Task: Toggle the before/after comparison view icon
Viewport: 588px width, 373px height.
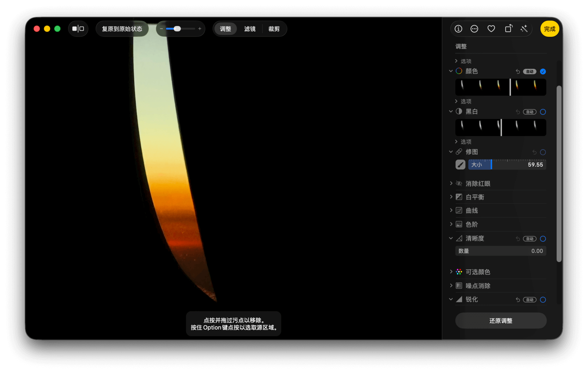Action: click(78, 29)
